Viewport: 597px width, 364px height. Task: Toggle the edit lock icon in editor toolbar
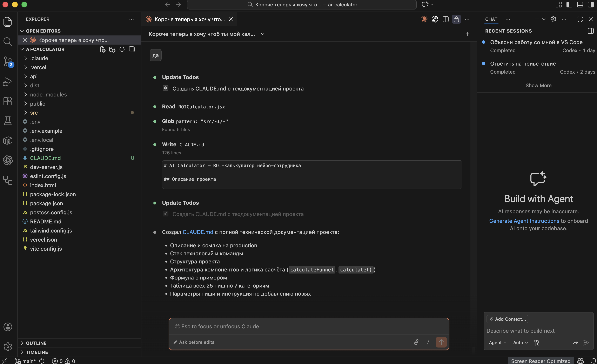pyautogui.click(x=456, y=19)
